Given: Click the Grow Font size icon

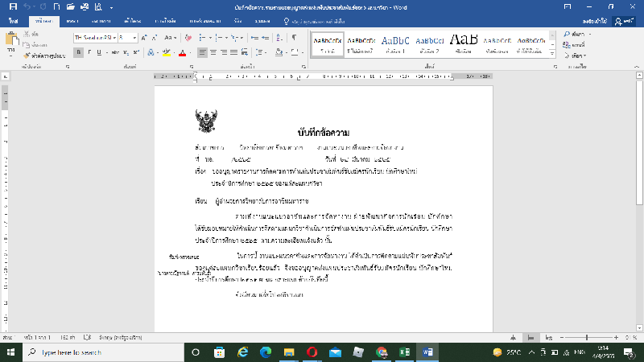Looking at the screenshot, I should (145, 38).
